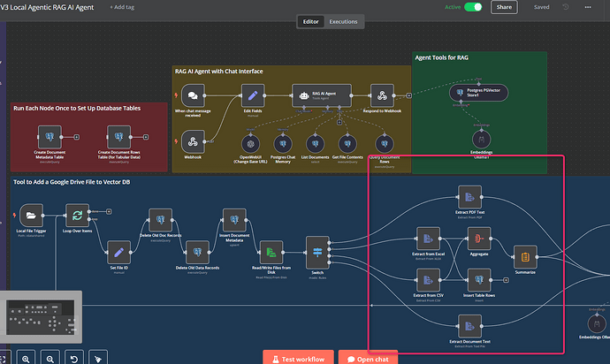Open the List Documents tool node
The width and height of the screenshot is (610, 364).
tap(315, 144)
